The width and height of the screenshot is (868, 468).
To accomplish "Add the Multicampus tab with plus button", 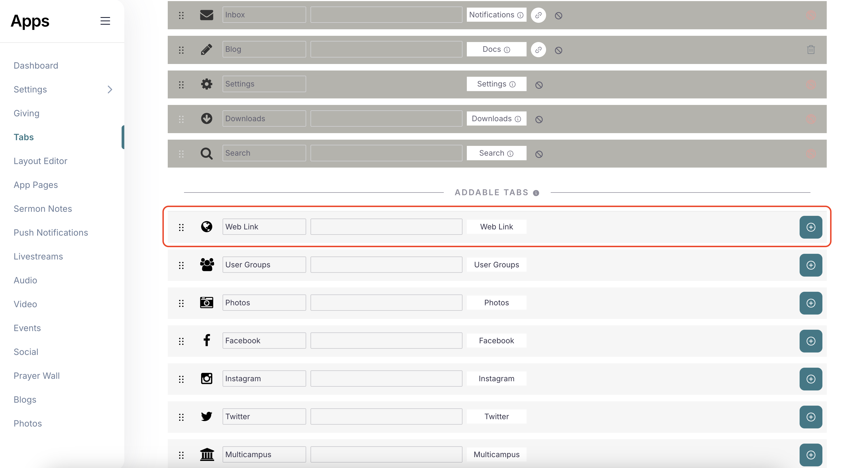I will pos(810,454).
